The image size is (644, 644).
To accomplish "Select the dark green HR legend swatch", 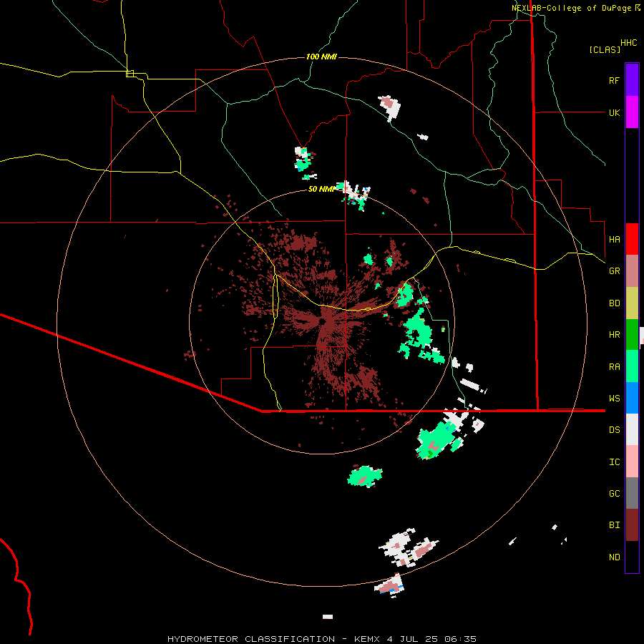I will (632, 335).
